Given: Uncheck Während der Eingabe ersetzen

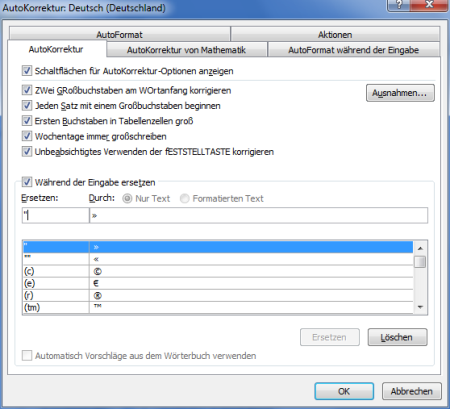Looking at the screenshot, I should tap(27, 182).
